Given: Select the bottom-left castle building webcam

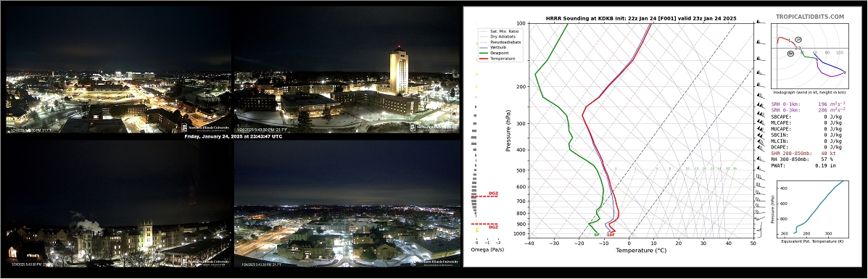Looking at the screenshot, I should coord(118,203).
